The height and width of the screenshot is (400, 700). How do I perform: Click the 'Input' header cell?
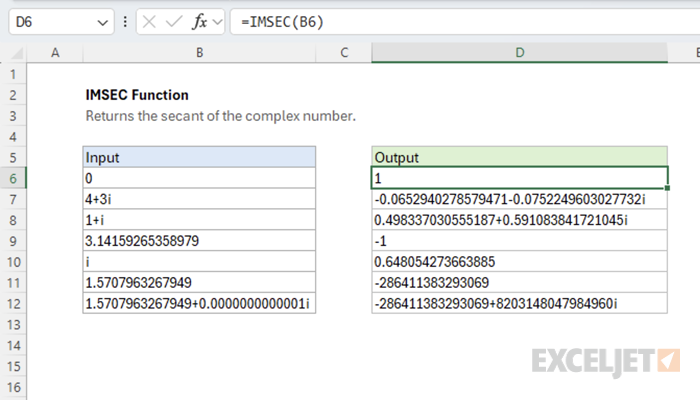199,157
